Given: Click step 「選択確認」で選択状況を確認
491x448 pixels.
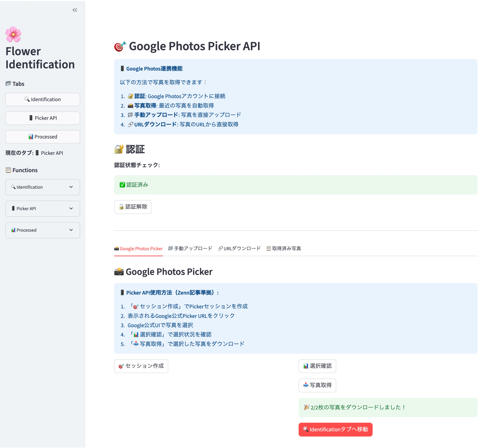Looking at the screenshot, I should point(170,335).
